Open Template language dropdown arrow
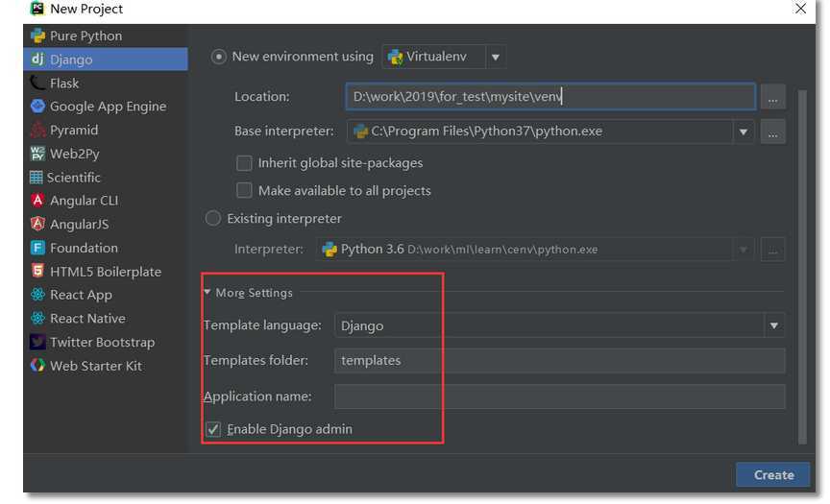Viewport: 830px width, 504px height. 774,325
